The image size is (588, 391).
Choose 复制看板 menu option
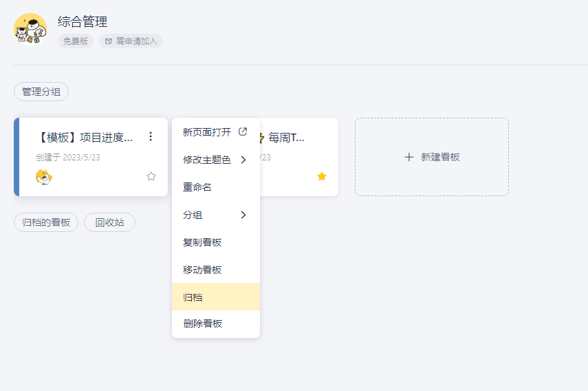[202, 242]
